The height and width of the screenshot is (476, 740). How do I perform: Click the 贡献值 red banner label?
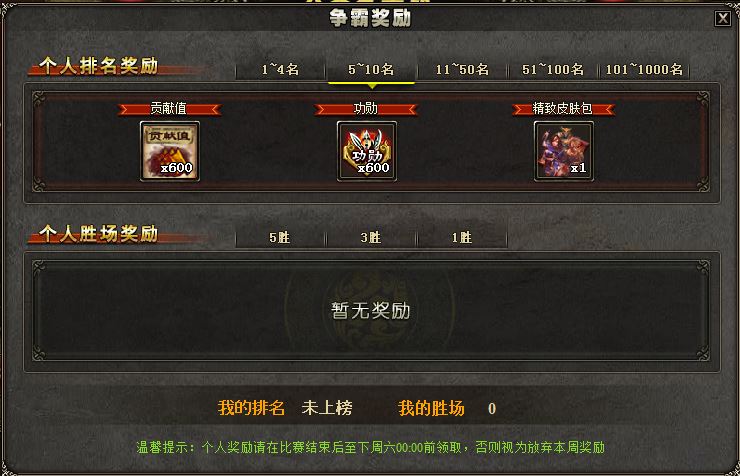169,109
